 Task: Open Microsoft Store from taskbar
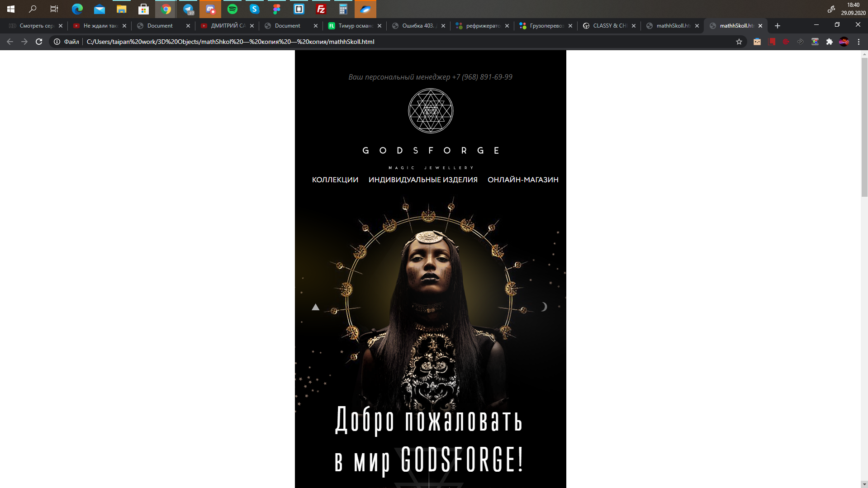point(144,9)
